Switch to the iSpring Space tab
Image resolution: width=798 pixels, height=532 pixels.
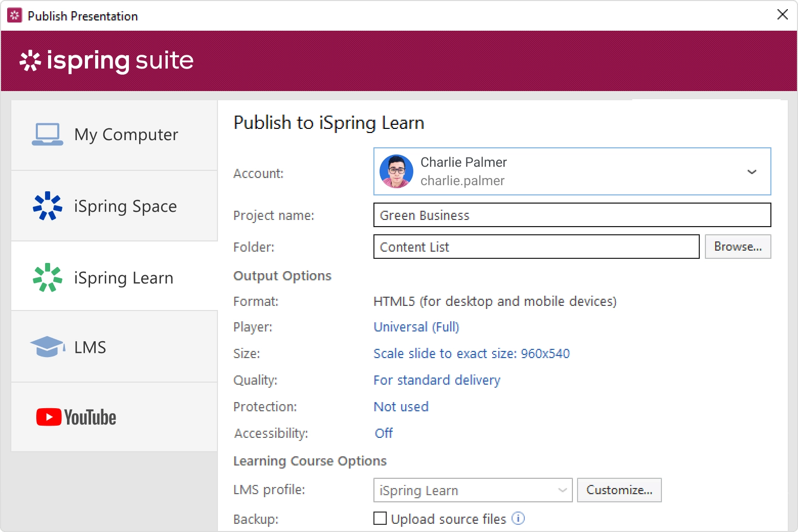coord(115,206)
